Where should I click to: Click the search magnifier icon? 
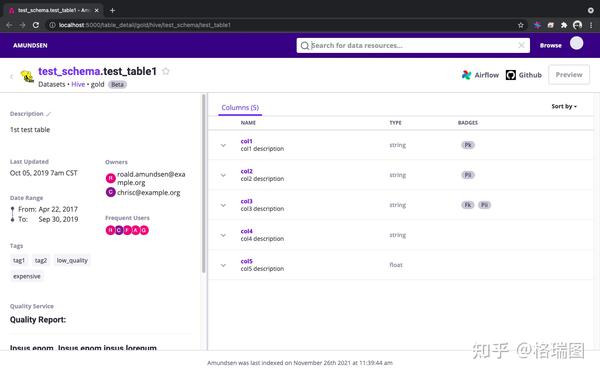305,46
